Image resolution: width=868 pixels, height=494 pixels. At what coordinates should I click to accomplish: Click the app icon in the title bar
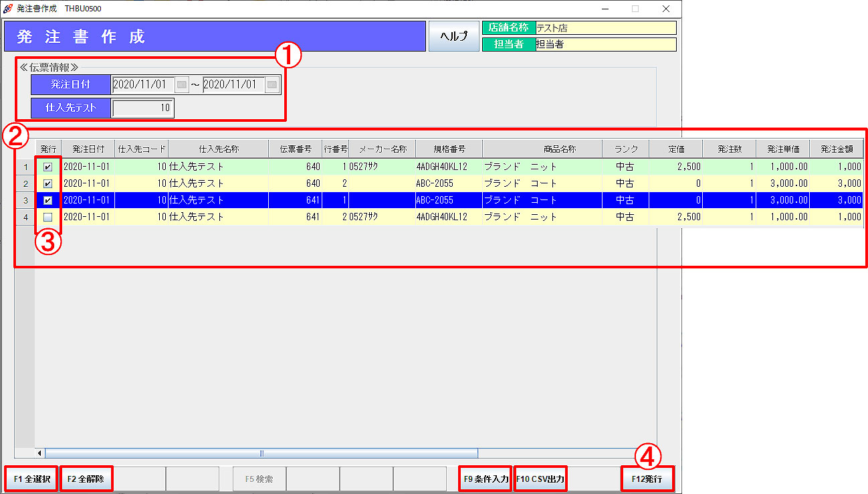(x=8, y=9)
